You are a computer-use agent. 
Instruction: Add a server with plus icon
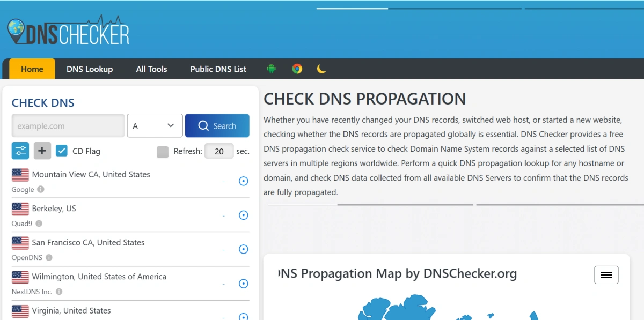point(42,151)
